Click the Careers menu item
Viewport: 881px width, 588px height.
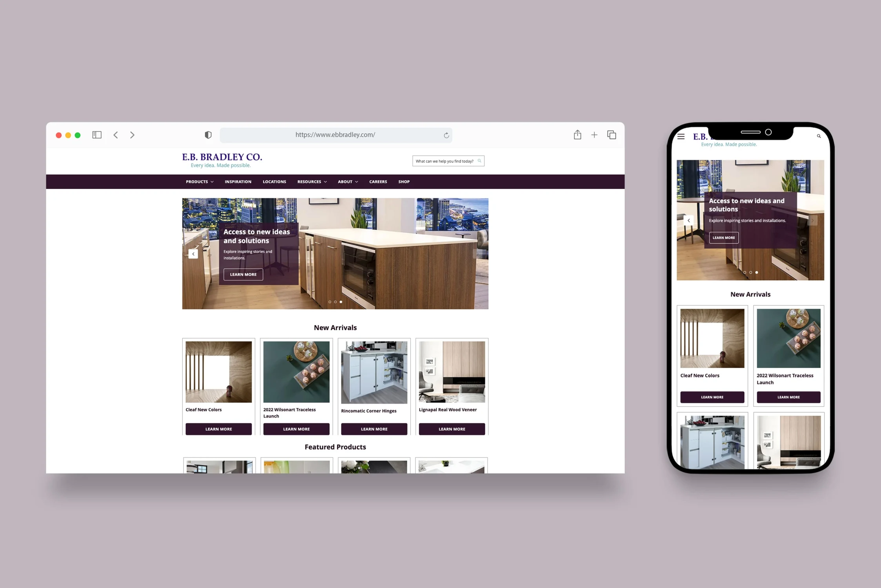pyautogui.click(x=378, y=181)
